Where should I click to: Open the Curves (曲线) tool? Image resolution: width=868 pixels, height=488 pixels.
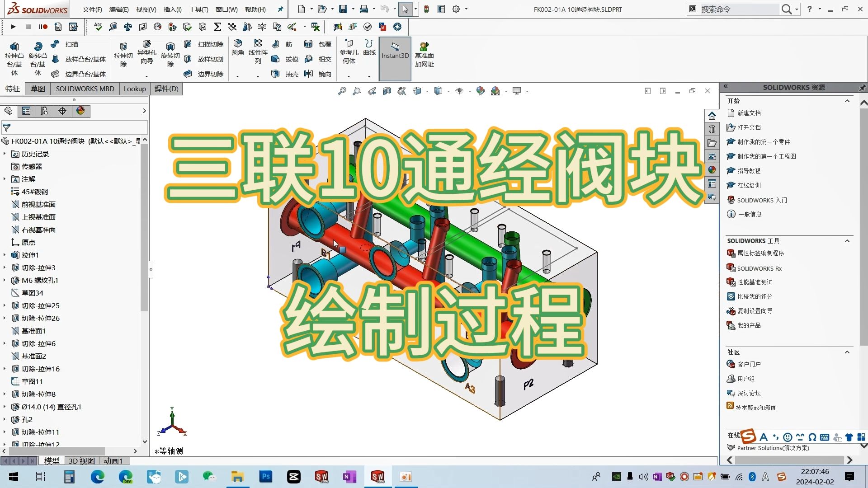tap(369, 48)
